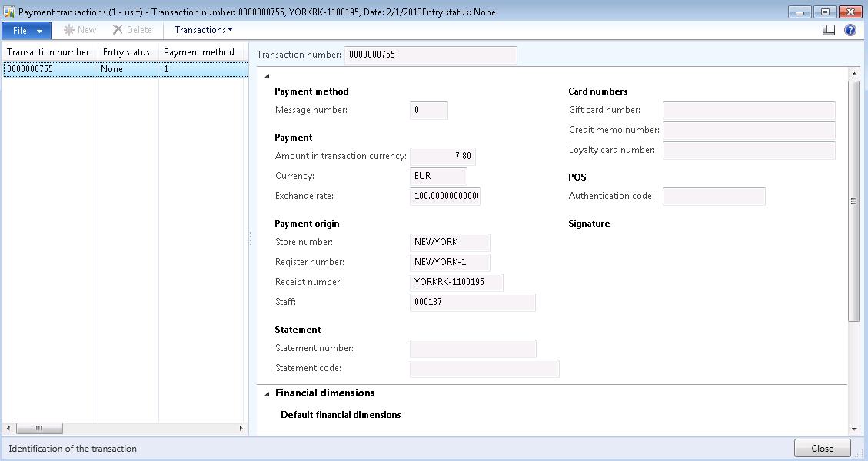Click the grid scroll left arrow
868x461 pixels.
pyautogui.click(x=8, y=428)
